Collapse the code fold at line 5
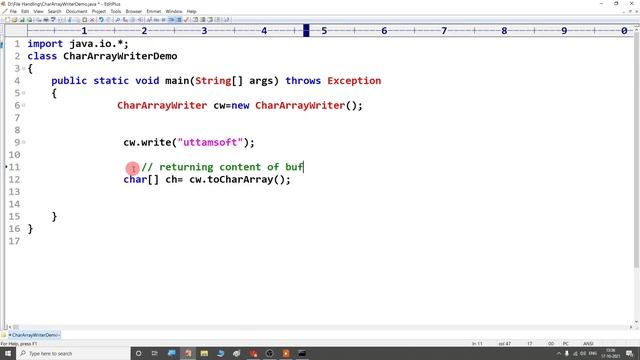The image size is (640, 360). 23,93
